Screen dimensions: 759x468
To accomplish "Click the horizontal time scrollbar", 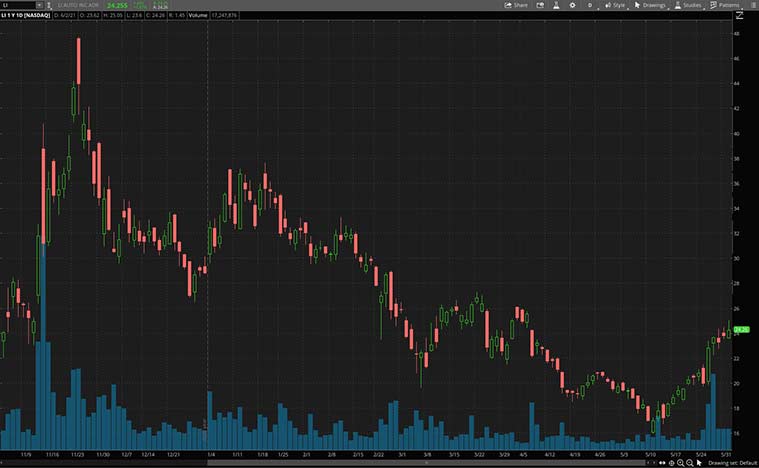I will tap(426, 463).
